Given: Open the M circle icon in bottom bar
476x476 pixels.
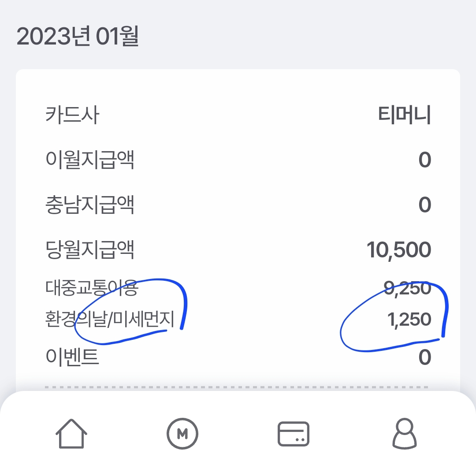Looking at the screenshot, I should pyautogui.click(x=182, y=434).
